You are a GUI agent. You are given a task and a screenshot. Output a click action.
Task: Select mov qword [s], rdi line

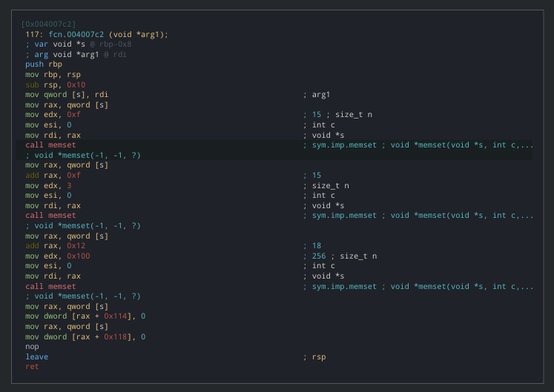(66, 95)
